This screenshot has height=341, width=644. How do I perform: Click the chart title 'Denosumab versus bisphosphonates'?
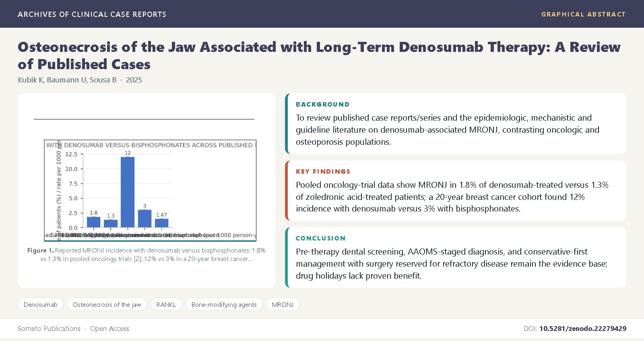pyautogui.click(x=151, y=145)
